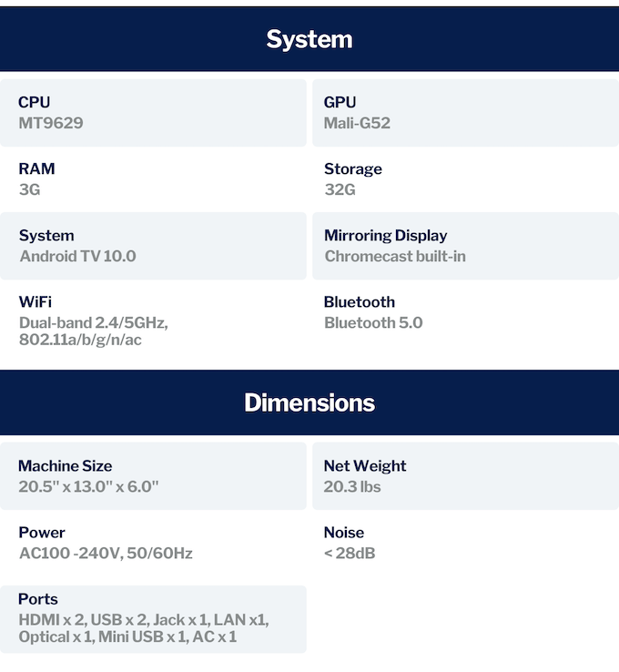Select the WiFi label
Screen dimensions: 619x672
click(36, 302)
